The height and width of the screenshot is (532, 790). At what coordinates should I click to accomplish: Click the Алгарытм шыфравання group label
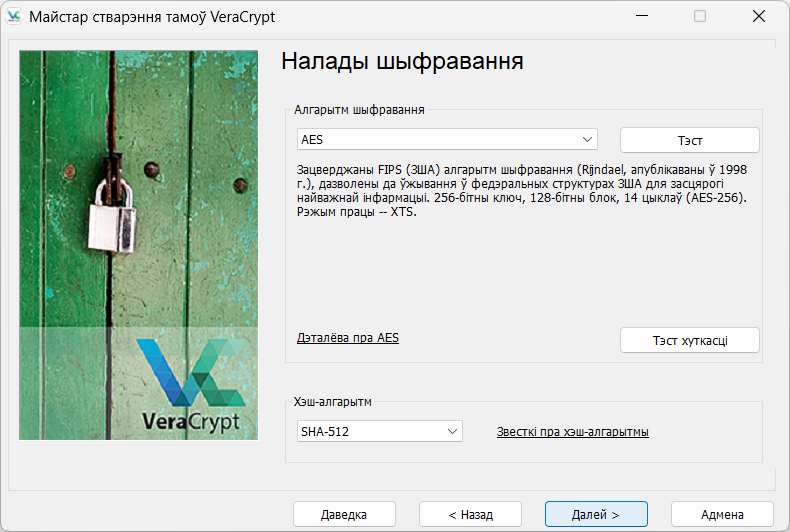[x=359, y=110]
